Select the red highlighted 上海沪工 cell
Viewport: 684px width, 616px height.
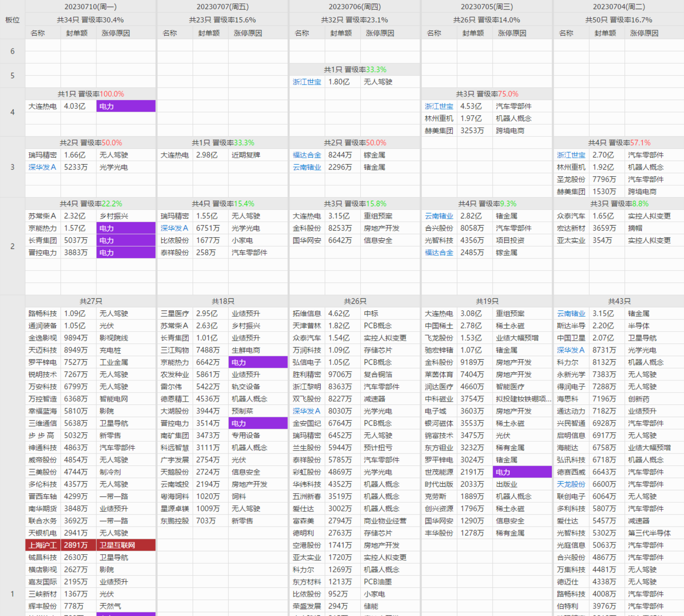point(43,545)
